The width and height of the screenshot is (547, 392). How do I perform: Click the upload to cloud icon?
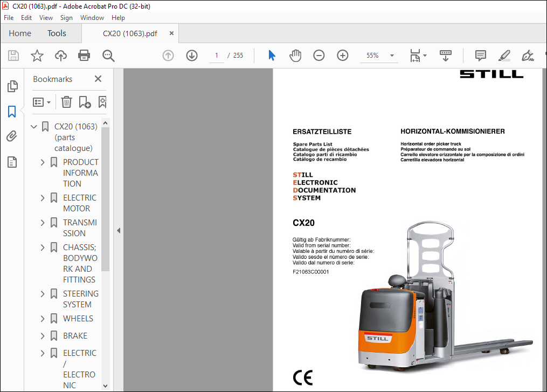tap(61, 56)
